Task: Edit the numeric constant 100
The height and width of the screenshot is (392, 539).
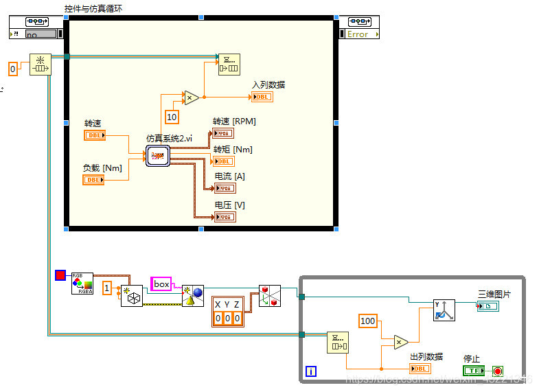Action: [368, 321]
